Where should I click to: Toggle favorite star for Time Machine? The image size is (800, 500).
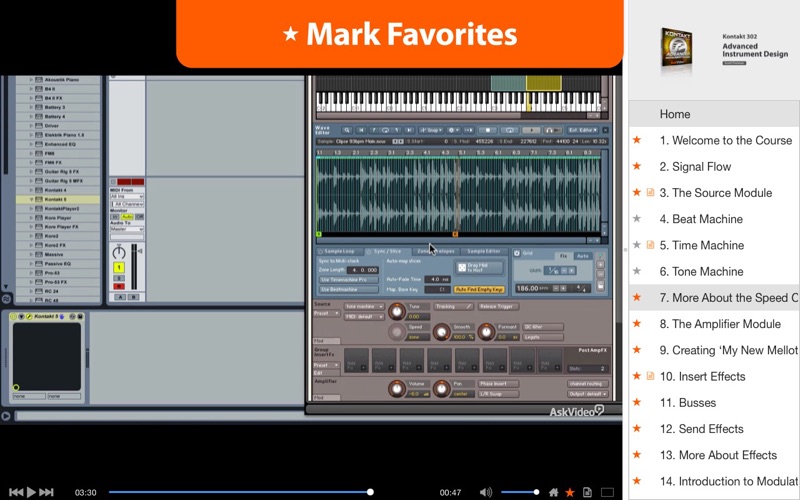(x=637, y=245)
